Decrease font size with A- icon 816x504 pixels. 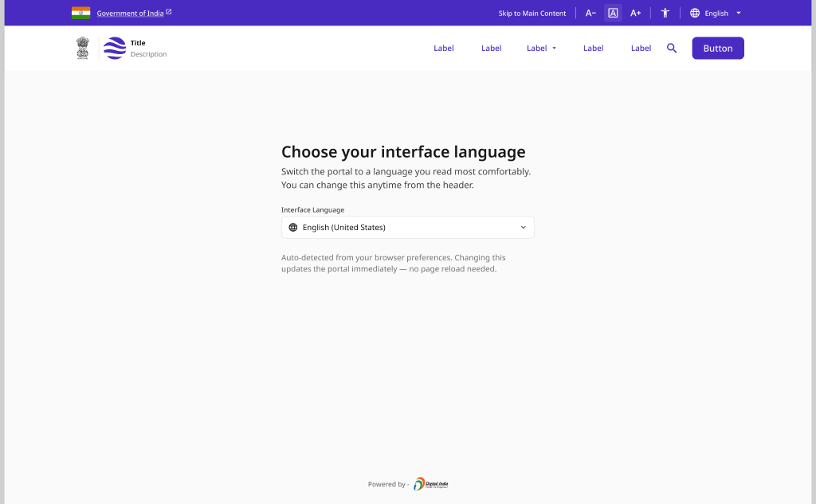click(590, 13)
